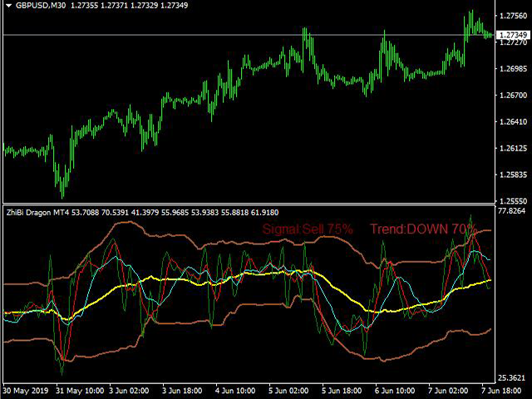Click the 30 May 2019 date label

point(27,390)
